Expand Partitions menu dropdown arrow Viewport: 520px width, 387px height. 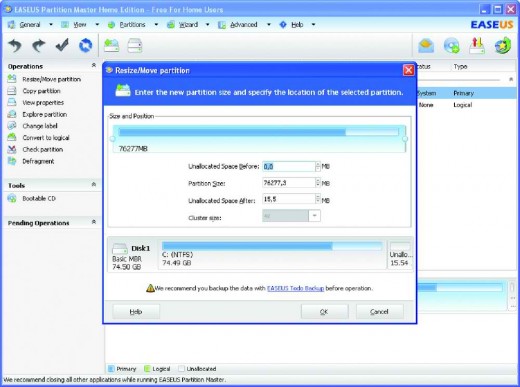156,24
